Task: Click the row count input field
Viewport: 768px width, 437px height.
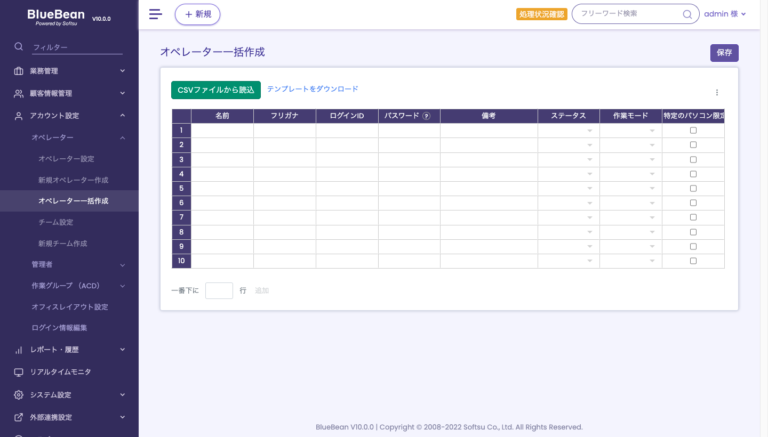Action: [x=219, y=290]
